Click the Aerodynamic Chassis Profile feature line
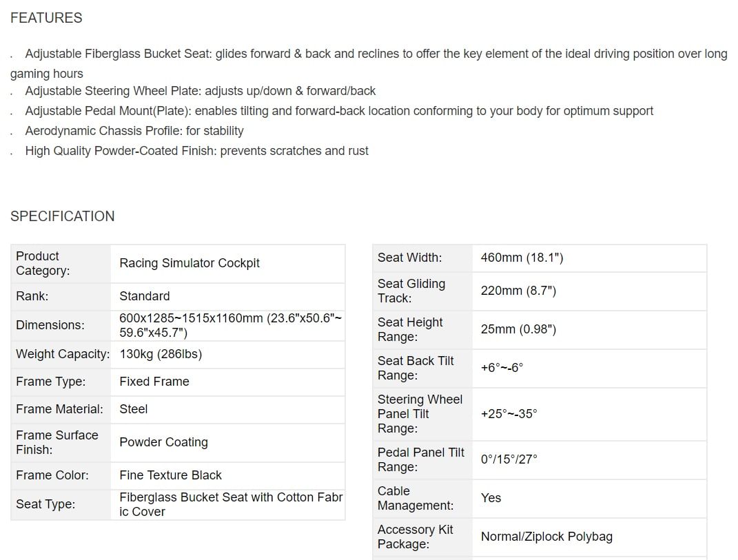 [x=134, y=131]
